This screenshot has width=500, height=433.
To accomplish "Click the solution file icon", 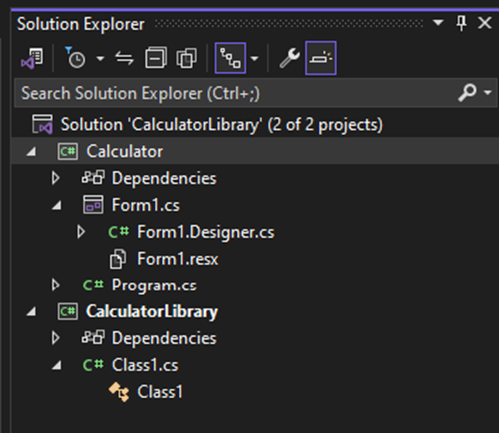I will [42, 124].
